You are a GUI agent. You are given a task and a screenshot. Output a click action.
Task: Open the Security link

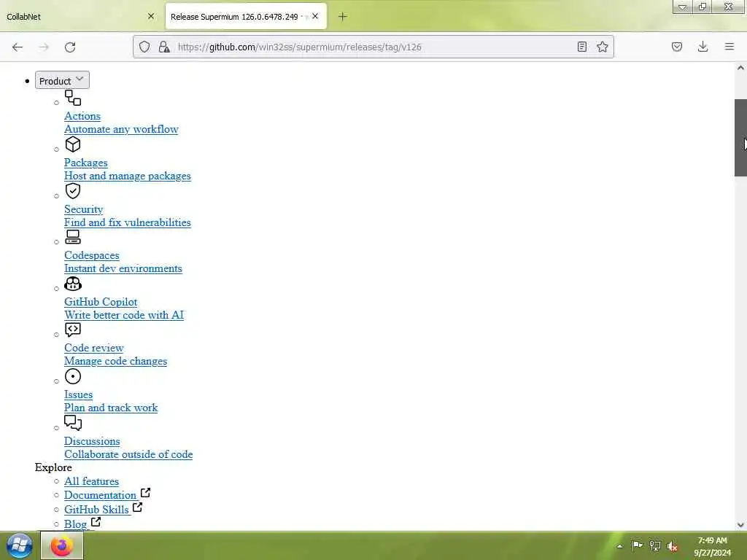83,209
